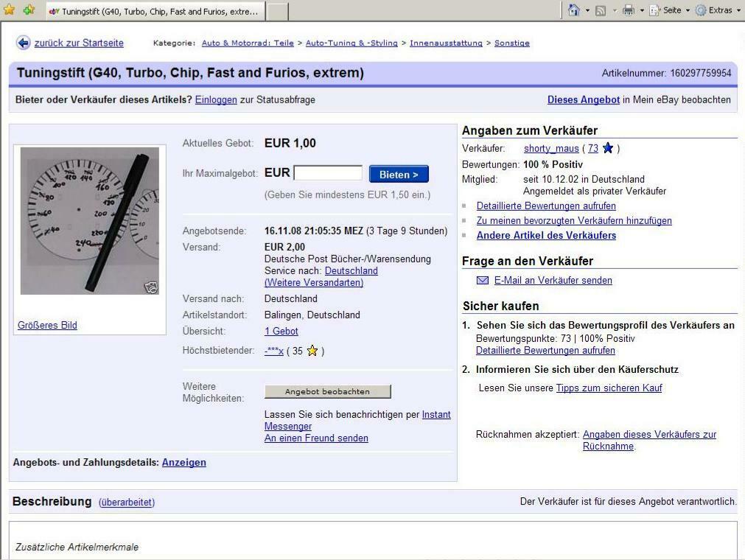Viewport: 745px width, 560px height.
Task: Click the RSS feeds icon
Action: point(601,10)
